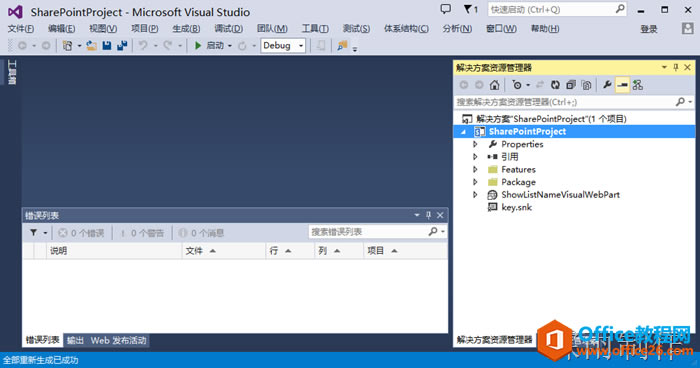
Task: Open the 文件(F) menu
Action: [21, 29]
